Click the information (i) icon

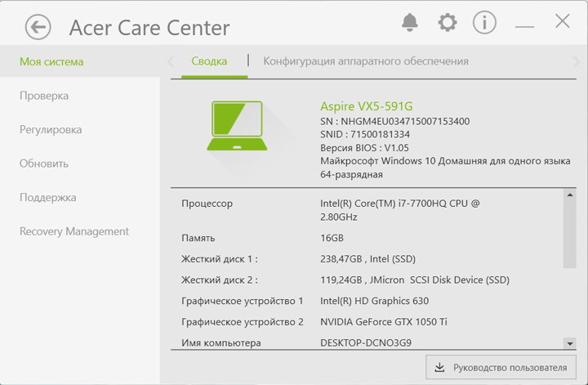(x=484, y=23)
